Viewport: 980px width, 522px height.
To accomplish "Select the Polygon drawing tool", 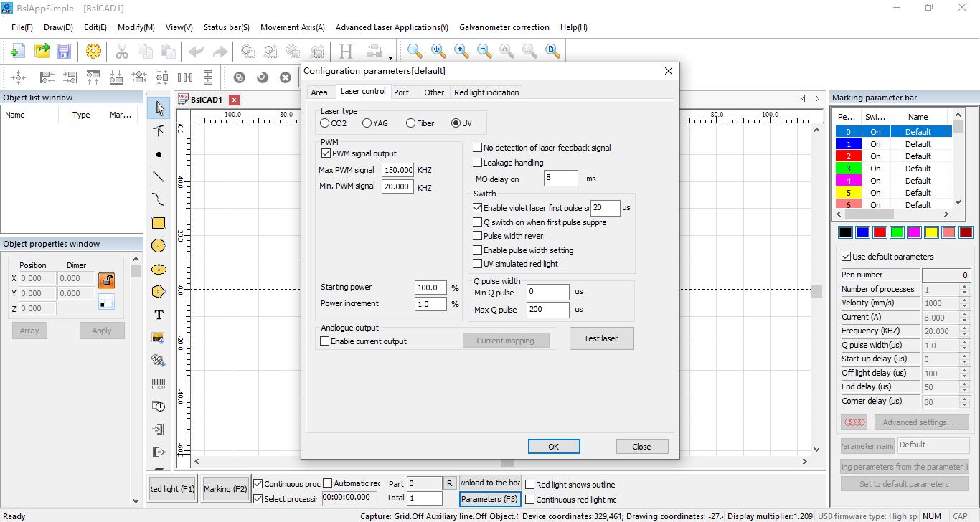I will [159, 292].
